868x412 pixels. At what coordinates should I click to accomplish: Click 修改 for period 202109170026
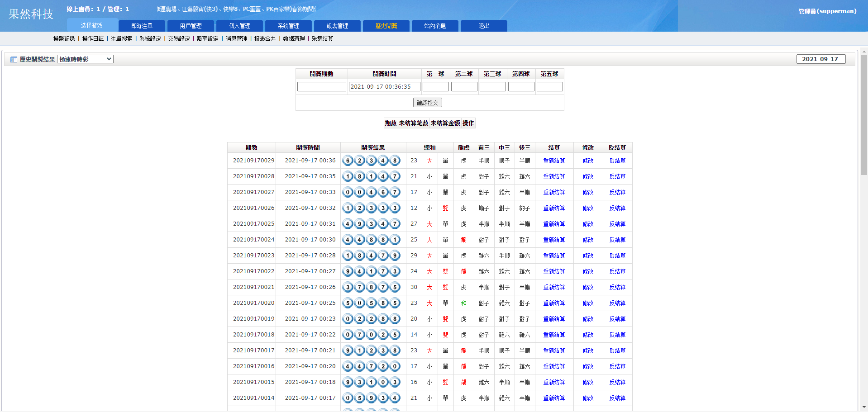[588, 208]
